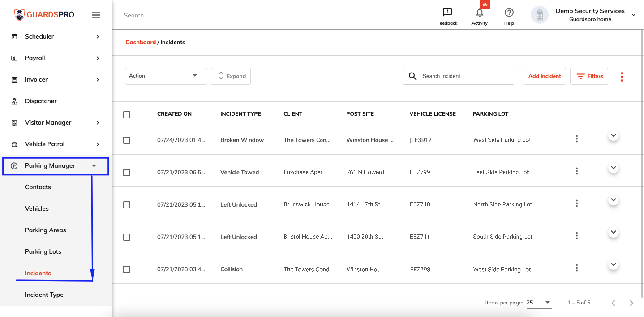Expand the EEZ798 incident row chevron
This screenshot has height=317, width=644.
point(613,264)
